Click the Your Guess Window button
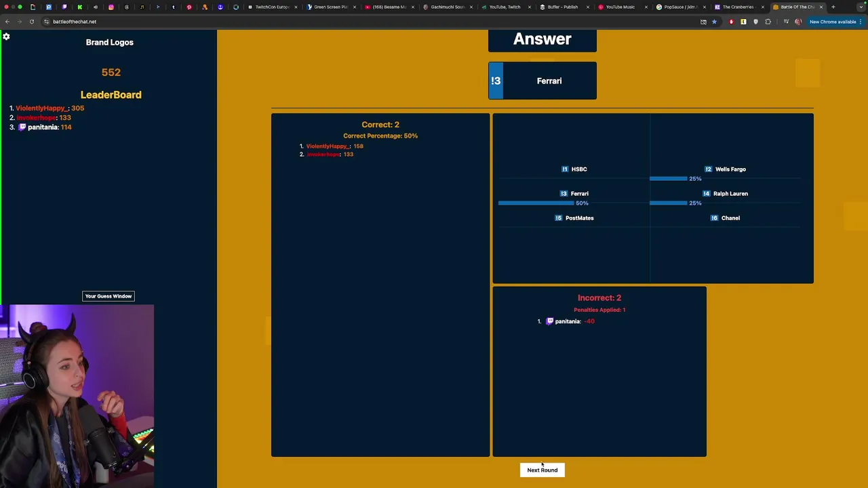868x488 pixels. (108, 296)
